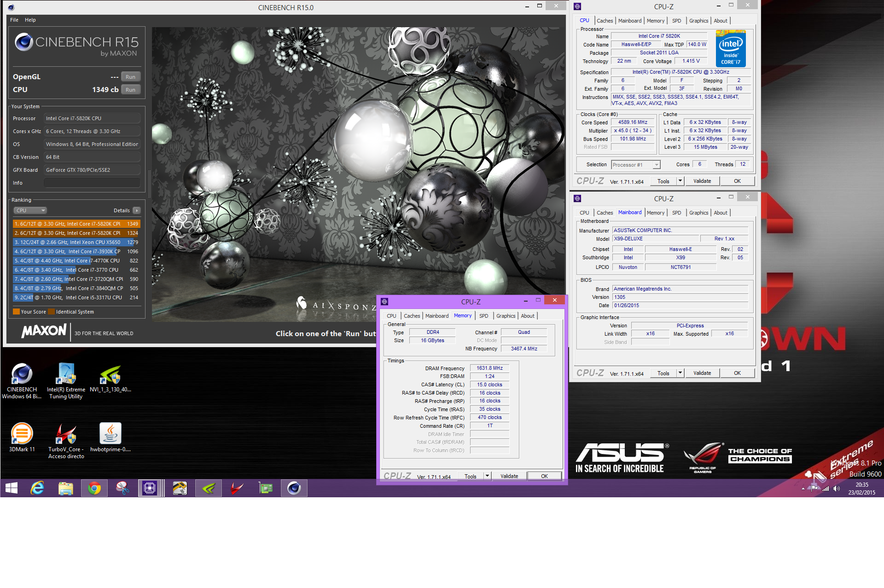
Task: Expand Tools dropdown arrow in Memory CPU-Z window
Action: click(x=487, y=476)
